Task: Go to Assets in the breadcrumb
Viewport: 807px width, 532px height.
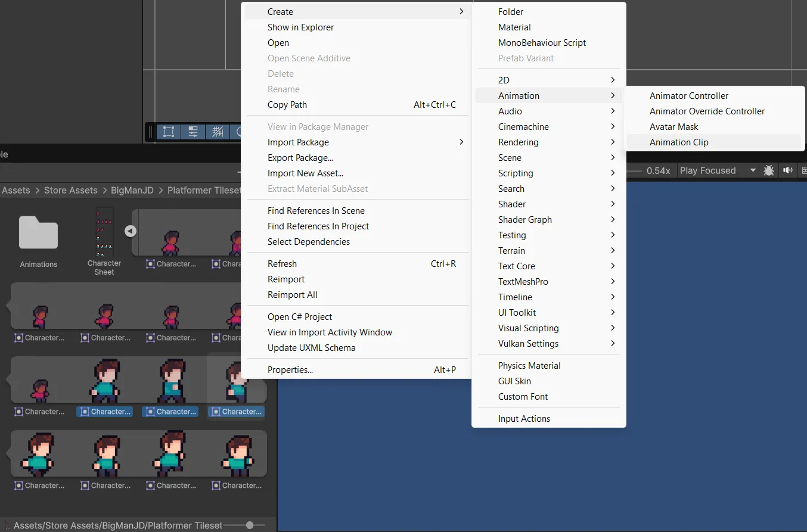Action: click(x=16, y=190)
